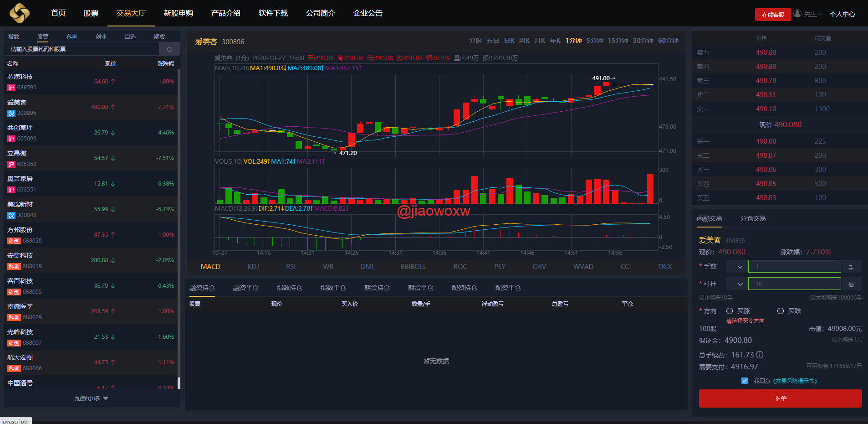868x424 pixels.
Task: Switch indicator to BBIBOLL
Action: [x=414, y=267]
